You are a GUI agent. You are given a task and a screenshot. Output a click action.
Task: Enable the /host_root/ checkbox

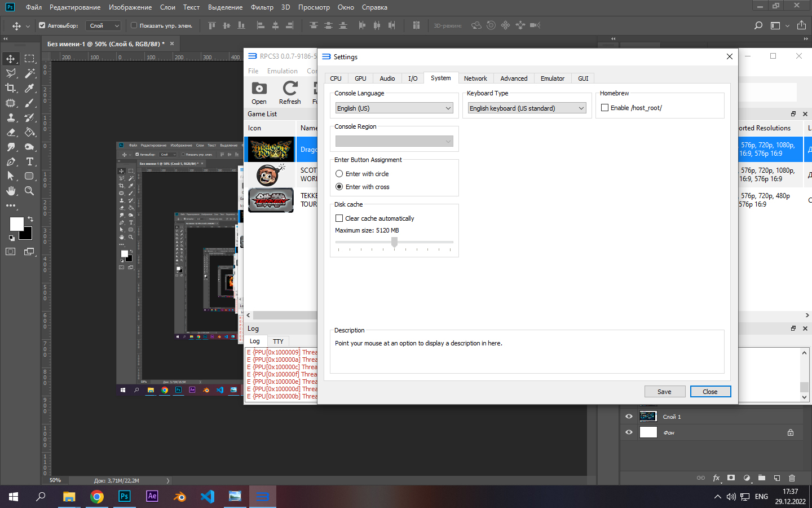pyautogui.click(x=604, y=108)
